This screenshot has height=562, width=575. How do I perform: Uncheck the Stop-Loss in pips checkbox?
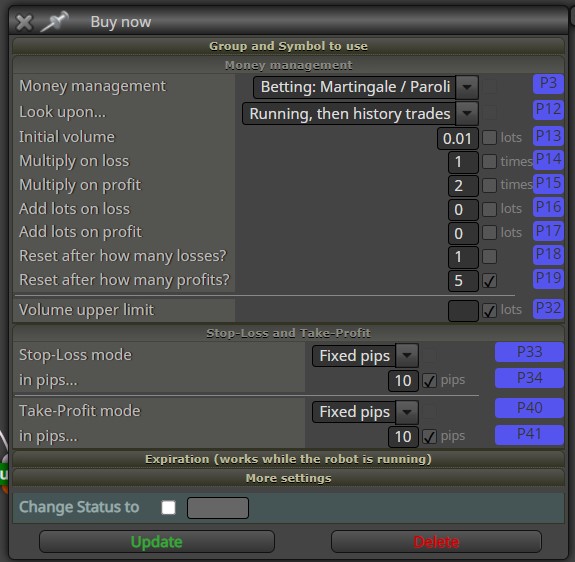[429, 381]
